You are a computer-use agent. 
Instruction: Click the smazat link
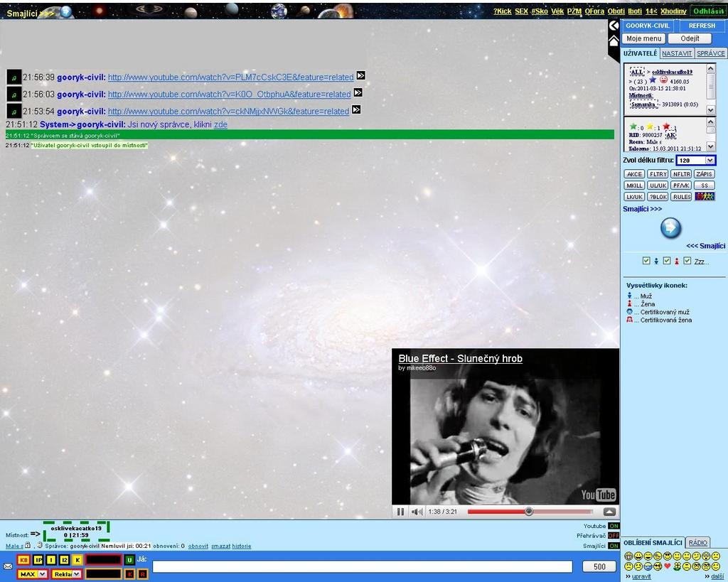click(220, 546)
